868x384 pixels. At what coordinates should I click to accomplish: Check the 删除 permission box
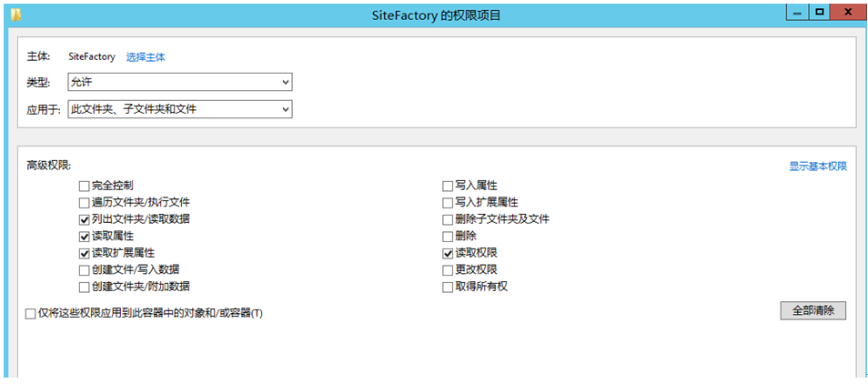(448, 236)
